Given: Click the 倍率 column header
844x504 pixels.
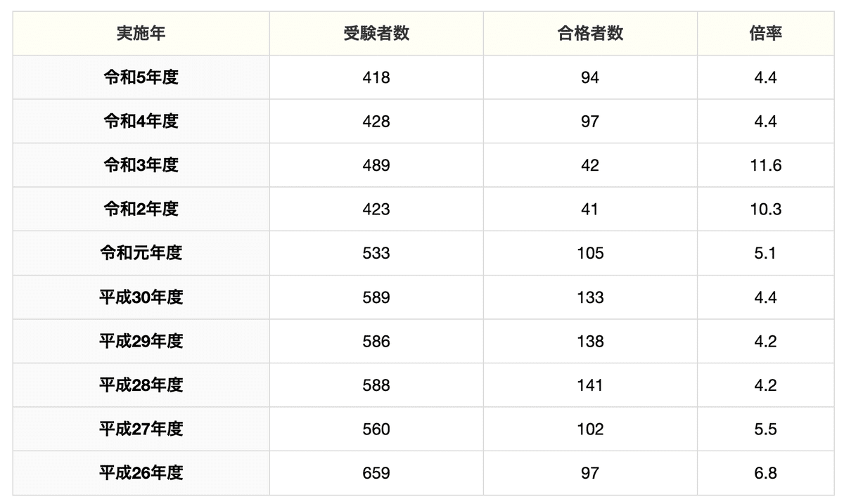Looking at the screenshot, I should (765, 33).
